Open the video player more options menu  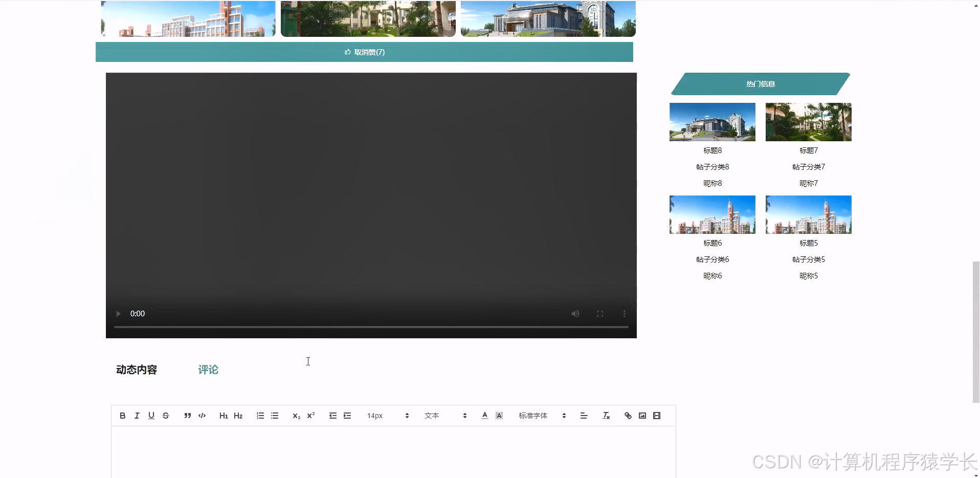625,314
